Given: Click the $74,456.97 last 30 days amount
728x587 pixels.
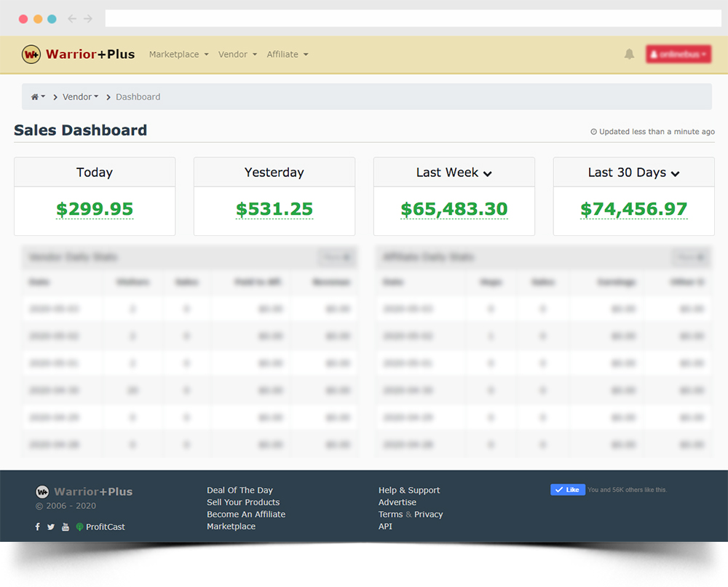Looking at the screenshot, I should click(634, 209).
